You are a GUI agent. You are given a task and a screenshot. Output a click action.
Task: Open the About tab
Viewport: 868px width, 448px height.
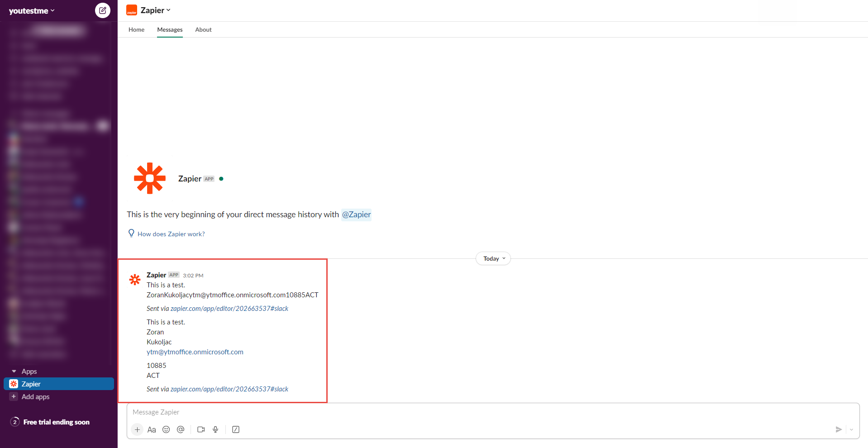(x=203, y=29)
